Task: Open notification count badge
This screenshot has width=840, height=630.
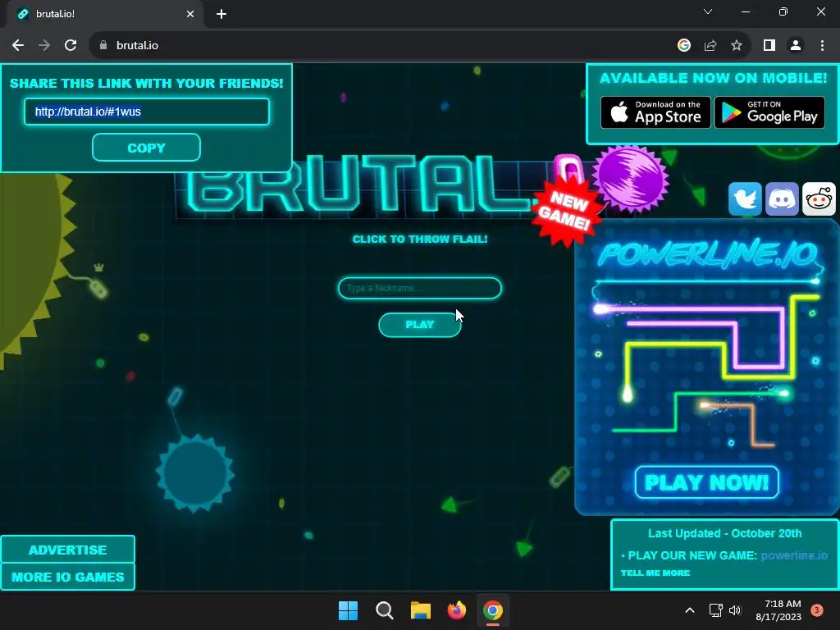Action: coord(817,610)
